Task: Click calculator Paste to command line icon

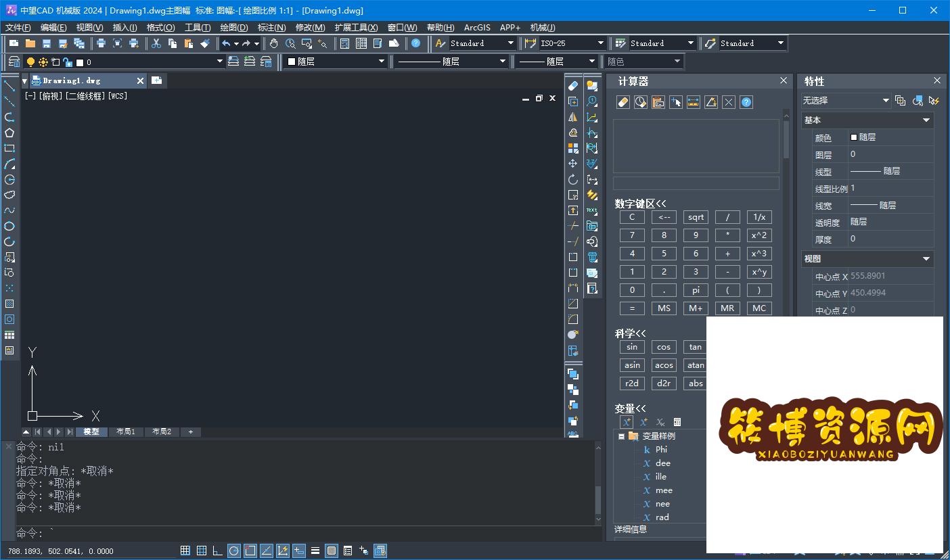Action: coord(658,102)
